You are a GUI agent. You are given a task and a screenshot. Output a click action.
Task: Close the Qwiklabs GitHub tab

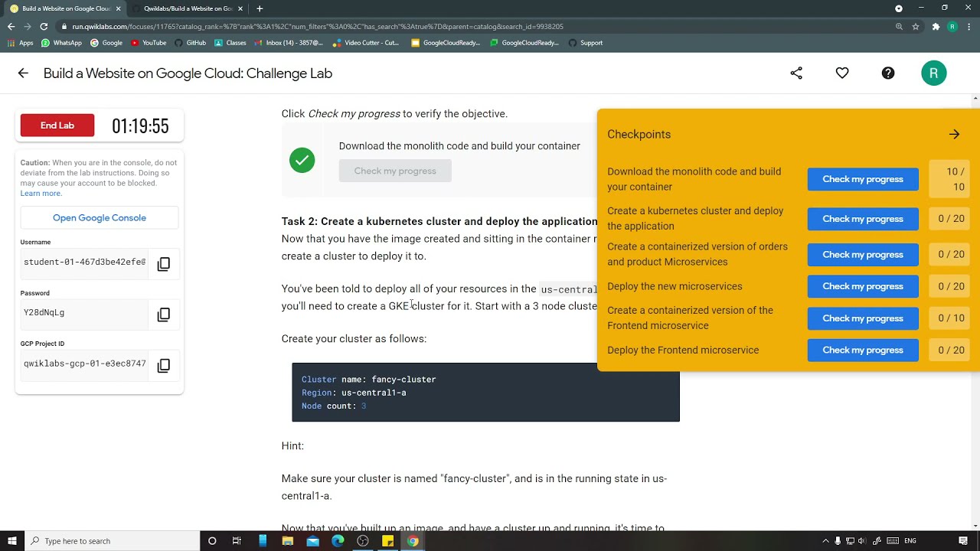click(240, 8)
